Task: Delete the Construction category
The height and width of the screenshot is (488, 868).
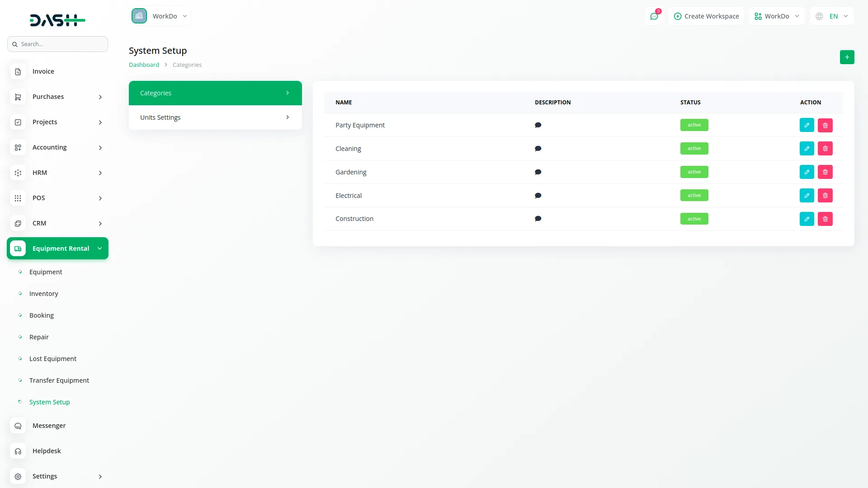Action: point(825,219)
